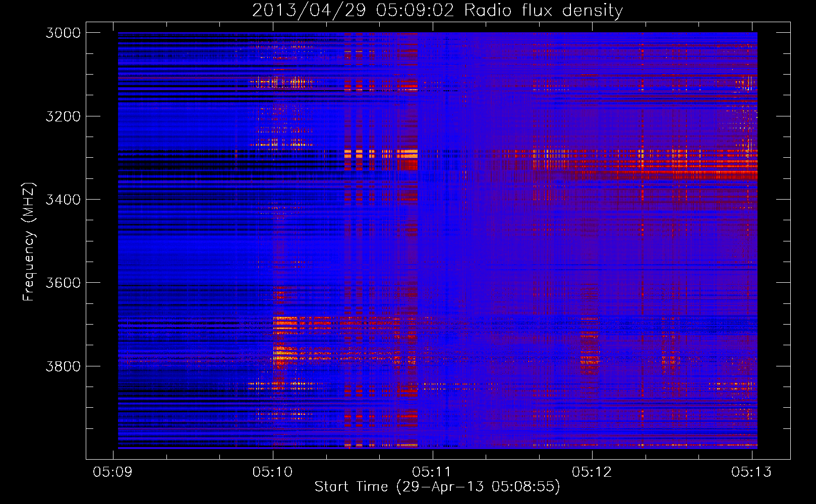The height and width of the screenshot is (504, 816).
Task: Click the 05:12 time tick label
Action: point(592,472)
